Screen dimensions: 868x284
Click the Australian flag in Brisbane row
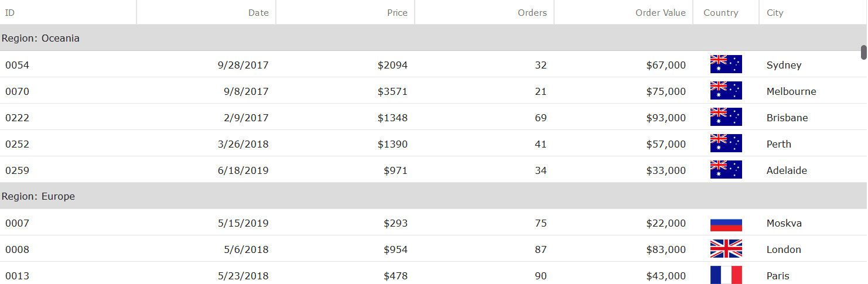tap(726, 117)
